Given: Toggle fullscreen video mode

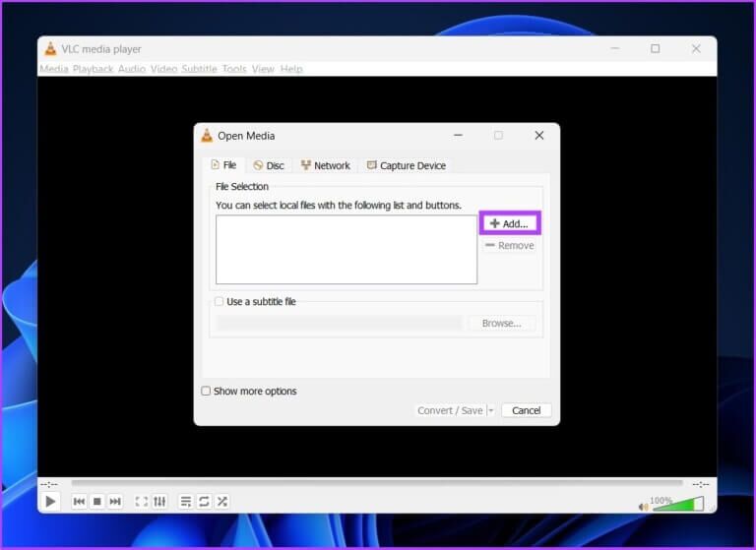Looking at the screenshot, I should (142, 502).
